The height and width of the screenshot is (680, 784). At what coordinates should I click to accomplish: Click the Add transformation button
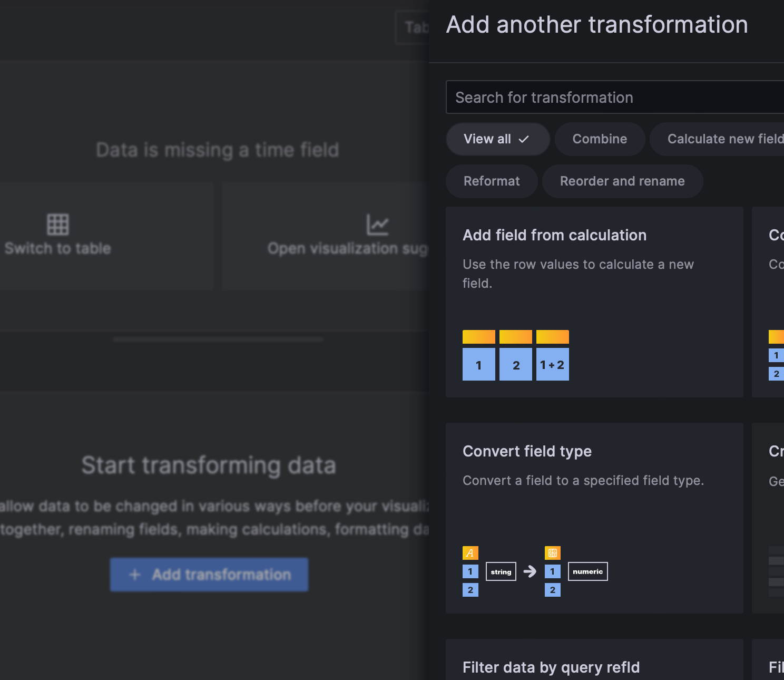click(209, 575)
